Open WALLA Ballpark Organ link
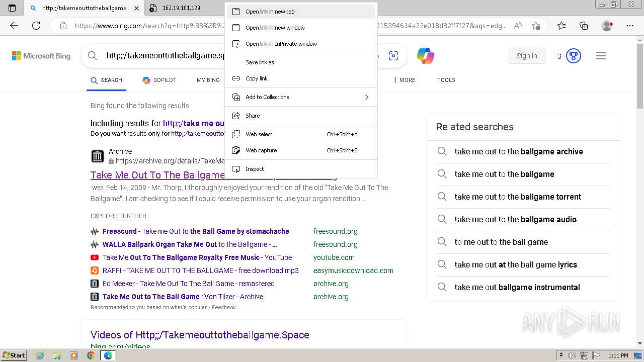The image size is (644, 362). pos(190,244)
